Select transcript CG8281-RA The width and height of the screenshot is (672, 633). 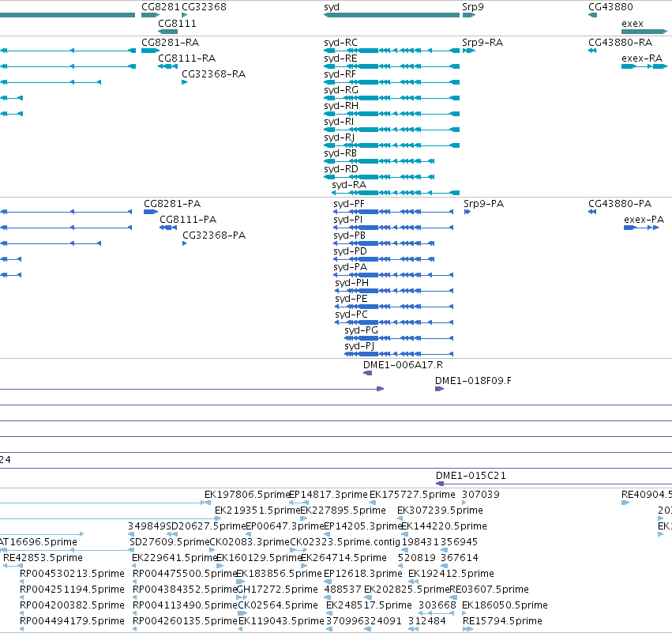coord(170,43)
